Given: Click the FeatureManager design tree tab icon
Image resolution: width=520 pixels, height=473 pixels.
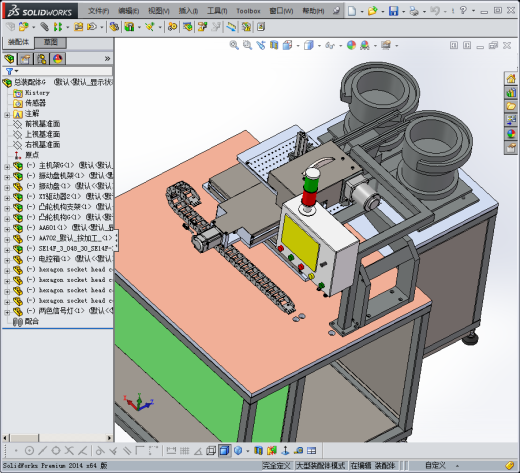Looking at the screenshot, I should click(10, 59).
